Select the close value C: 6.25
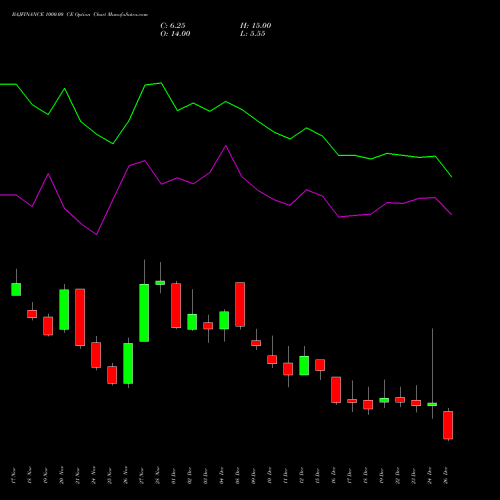Image resolution: width=500 pixels, height=500 pixels. click(173, 26)
